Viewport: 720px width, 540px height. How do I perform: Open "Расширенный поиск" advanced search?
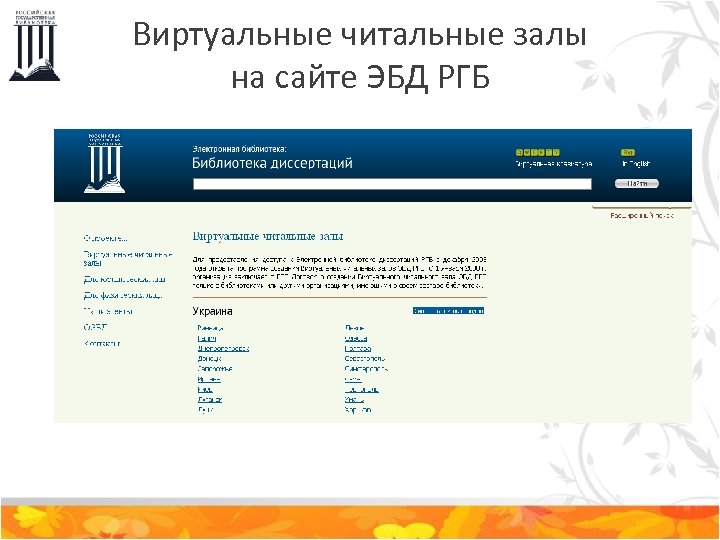pos(641,215)
